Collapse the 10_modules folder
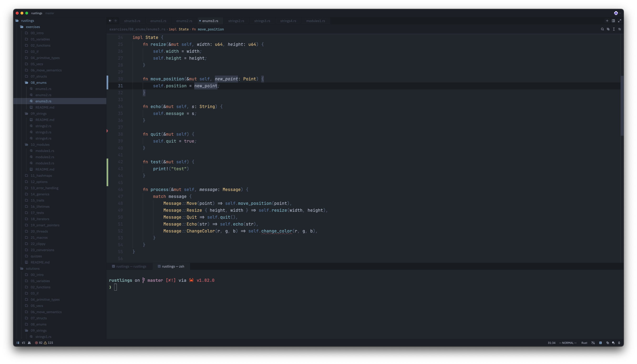The image size is (637, 364). [x=40, y=144]
